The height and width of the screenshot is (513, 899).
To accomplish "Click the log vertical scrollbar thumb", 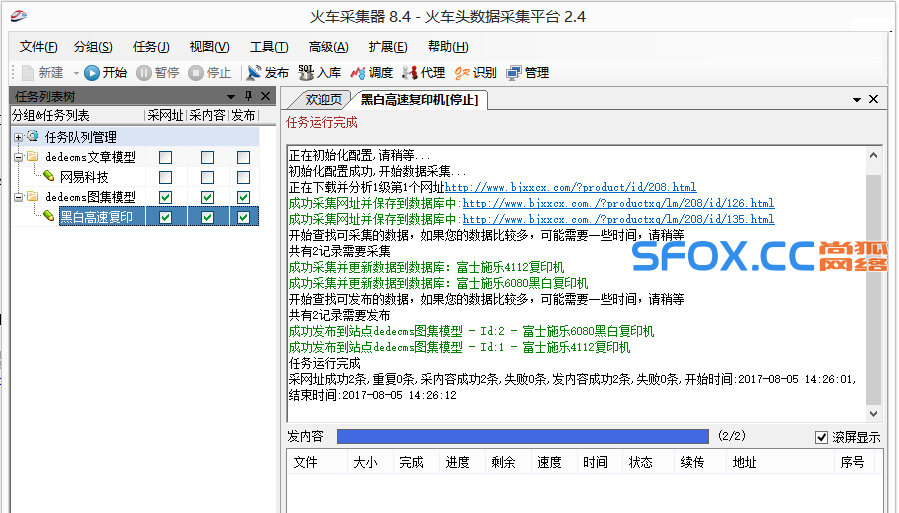I will (873, 289).
